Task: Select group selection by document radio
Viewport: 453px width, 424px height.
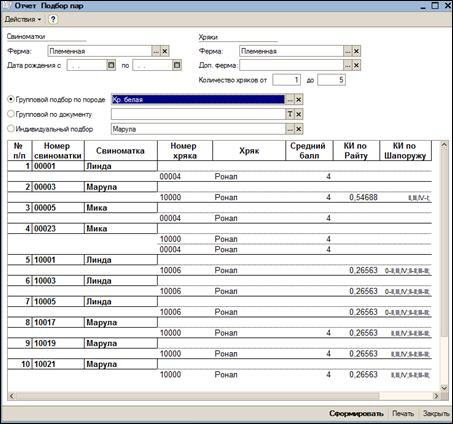Action: coord(11,114)
